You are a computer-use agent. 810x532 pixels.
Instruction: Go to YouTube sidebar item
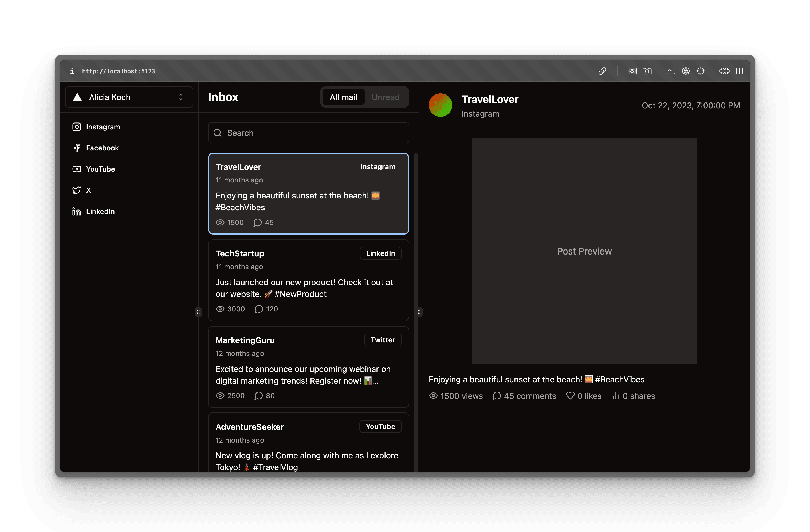[x=100, y=169]
